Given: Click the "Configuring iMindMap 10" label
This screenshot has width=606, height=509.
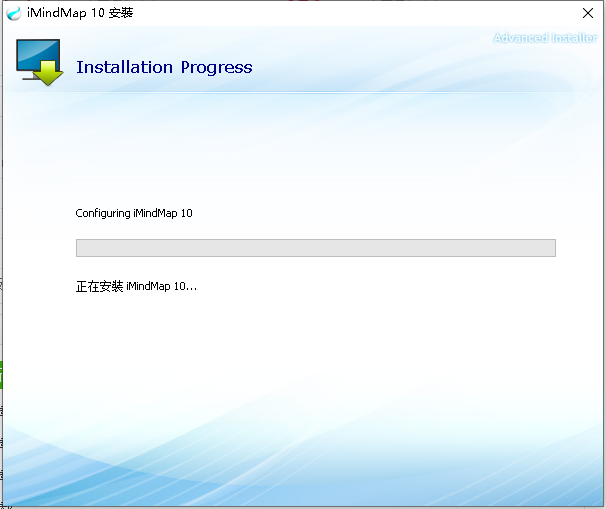Looking at the screenshot, I should coord(134,213).
